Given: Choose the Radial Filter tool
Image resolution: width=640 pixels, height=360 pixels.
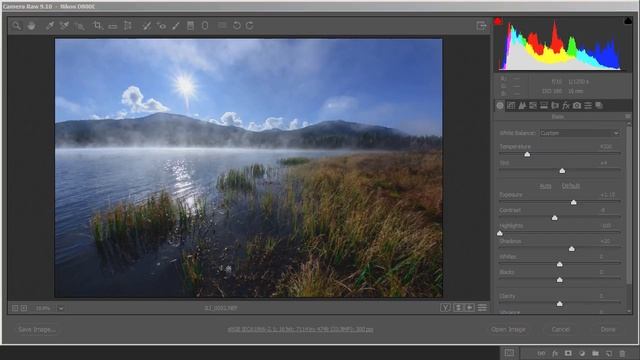Looking at the screenshot, I should [x=205, y=26].
